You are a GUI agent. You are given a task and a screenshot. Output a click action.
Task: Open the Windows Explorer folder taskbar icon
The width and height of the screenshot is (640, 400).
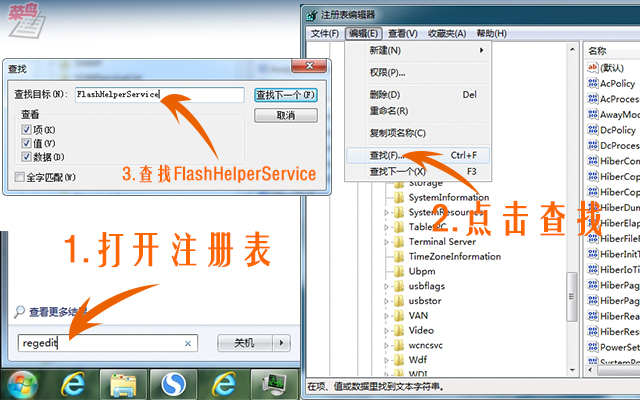[x=123, y=384]
